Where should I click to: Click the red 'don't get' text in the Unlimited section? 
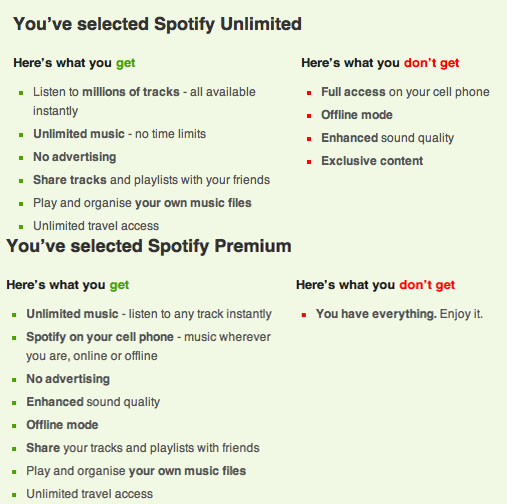pos(431,63)
